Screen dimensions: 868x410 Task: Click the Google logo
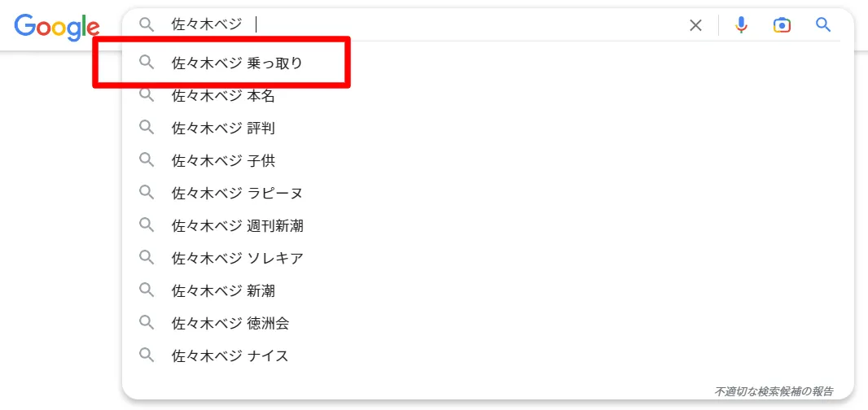point(57,27)
